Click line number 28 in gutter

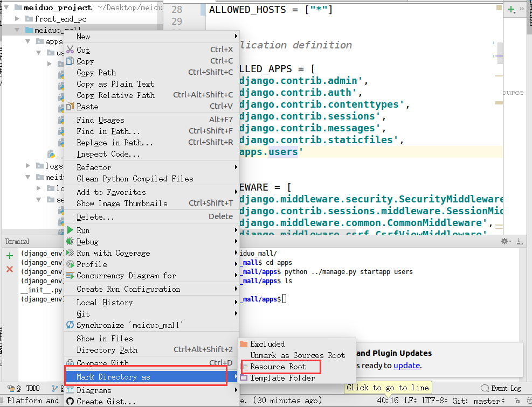point(177,10)
